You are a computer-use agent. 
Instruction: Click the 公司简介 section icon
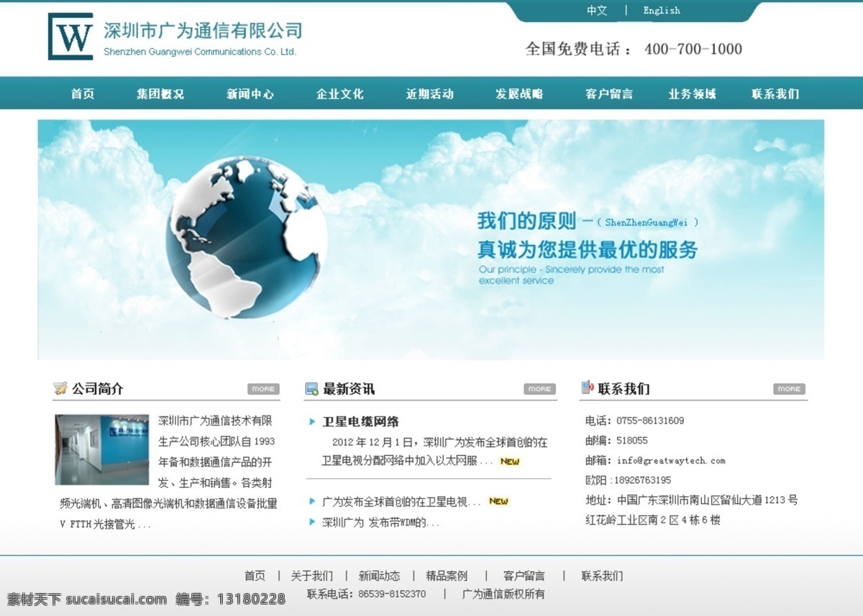coord(60,389)
